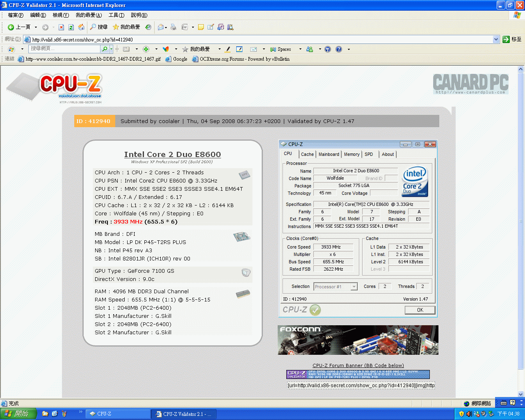Switch to the Cache tab in CPU-Z image
This screenshot has width=525, height=420.
[307, 154]
